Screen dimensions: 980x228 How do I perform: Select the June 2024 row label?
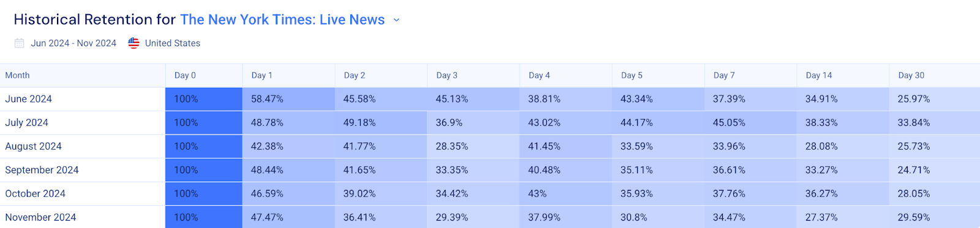(x=28, y=99)
